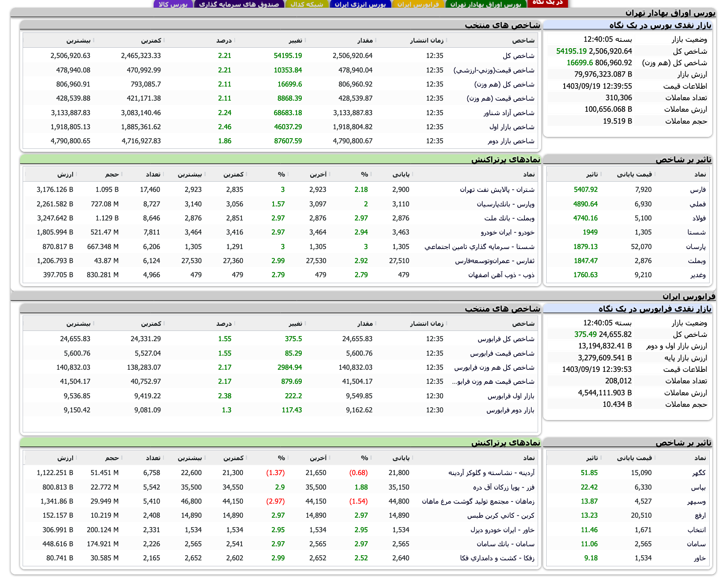Viewport: 728px width, 577px height.
Task: Open شاخص کل فرابورس index row
Action: (503, 339)
